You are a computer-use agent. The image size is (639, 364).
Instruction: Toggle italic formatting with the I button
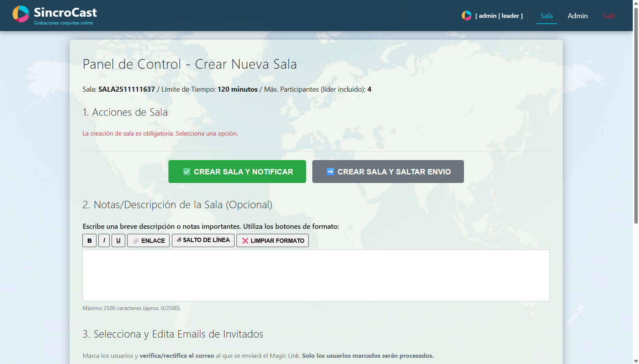point(104,240)
